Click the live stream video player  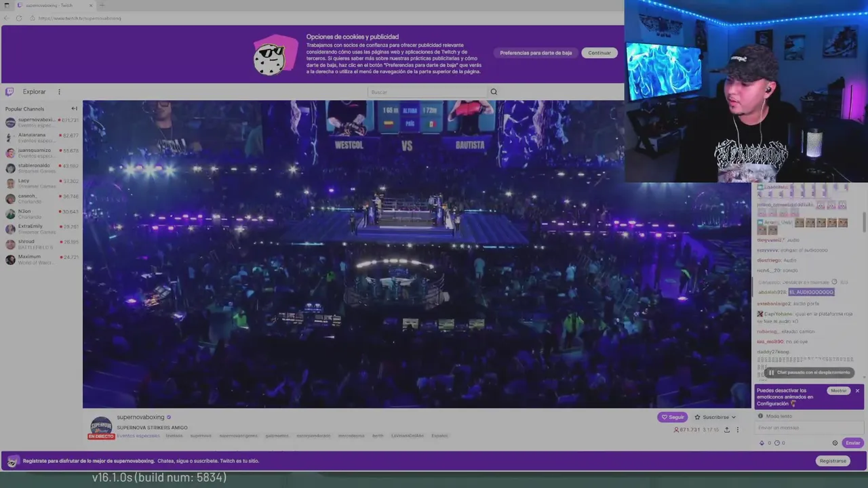[x=416, y=254]
